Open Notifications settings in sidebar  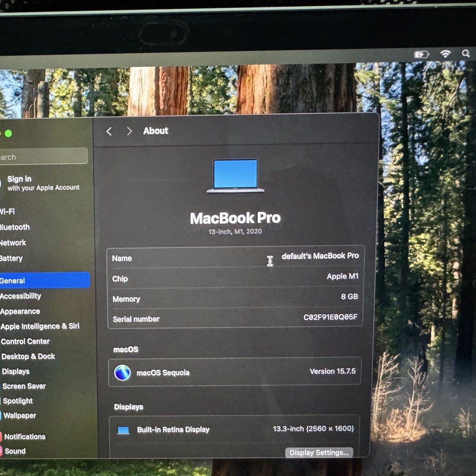[25, 436]
